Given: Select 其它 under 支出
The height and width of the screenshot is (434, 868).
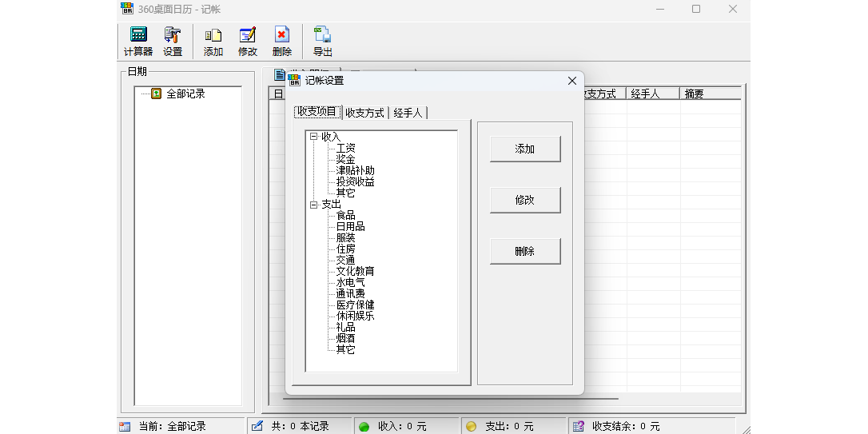Looking at the screenshot, I should pos(346,349).
